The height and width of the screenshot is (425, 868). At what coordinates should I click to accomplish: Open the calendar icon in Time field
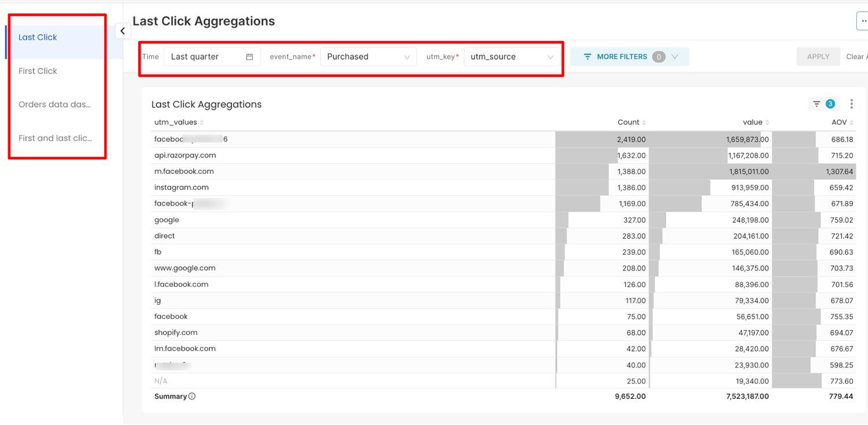pos(249,57)
